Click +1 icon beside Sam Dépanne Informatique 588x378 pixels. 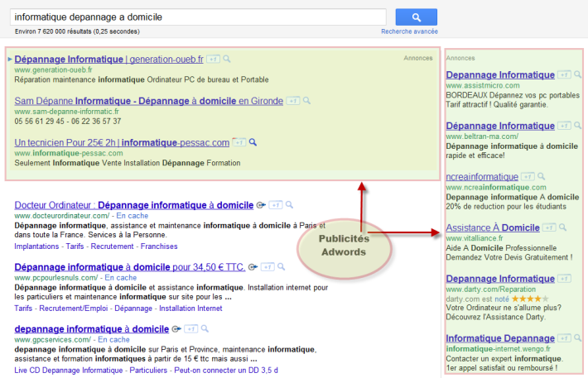click(x=293, y=101)
